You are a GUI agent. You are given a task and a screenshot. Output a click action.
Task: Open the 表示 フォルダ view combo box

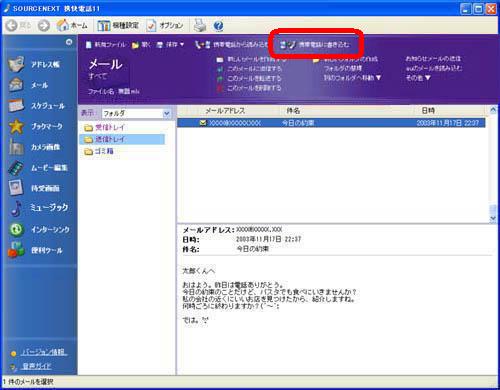coord(136,113)
